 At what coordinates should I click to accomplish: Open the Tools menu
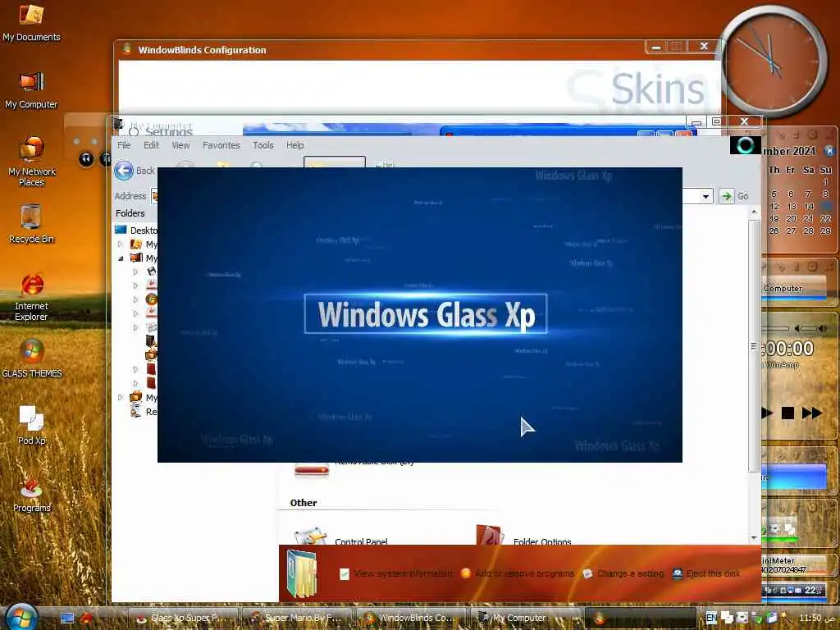tap(263, 145)
